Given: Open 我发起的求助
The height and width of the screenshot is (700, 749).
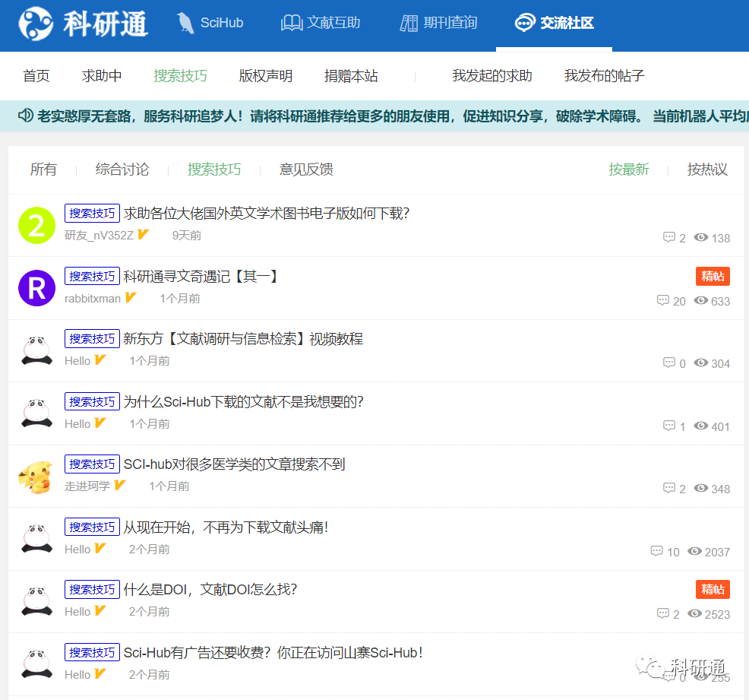Looking at the screenshot, I should click(x=492, y=75).
